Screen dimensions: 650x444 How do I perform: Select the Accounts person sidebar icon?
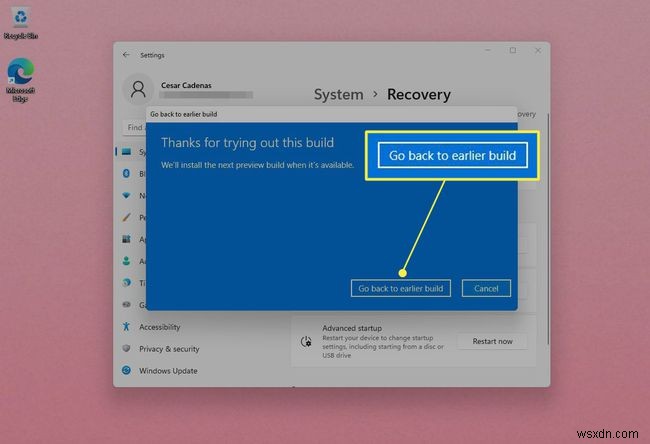(x=126, y=261)
